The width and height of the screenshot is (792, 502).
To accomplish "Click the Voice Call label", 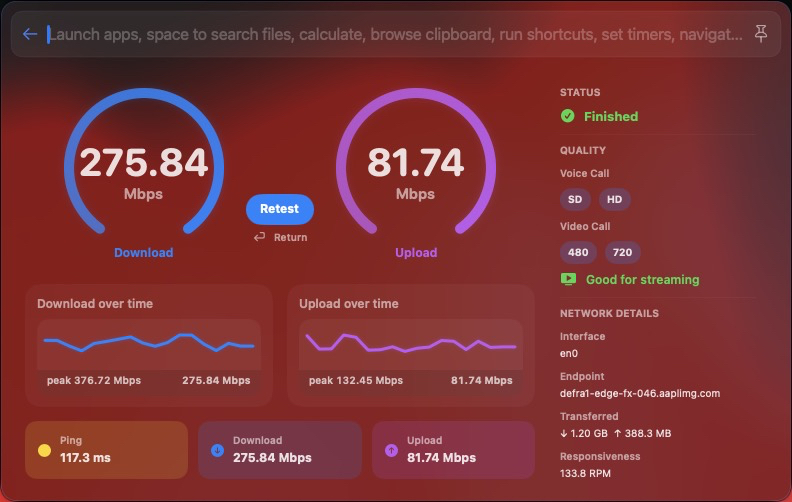I will point(584,173).
